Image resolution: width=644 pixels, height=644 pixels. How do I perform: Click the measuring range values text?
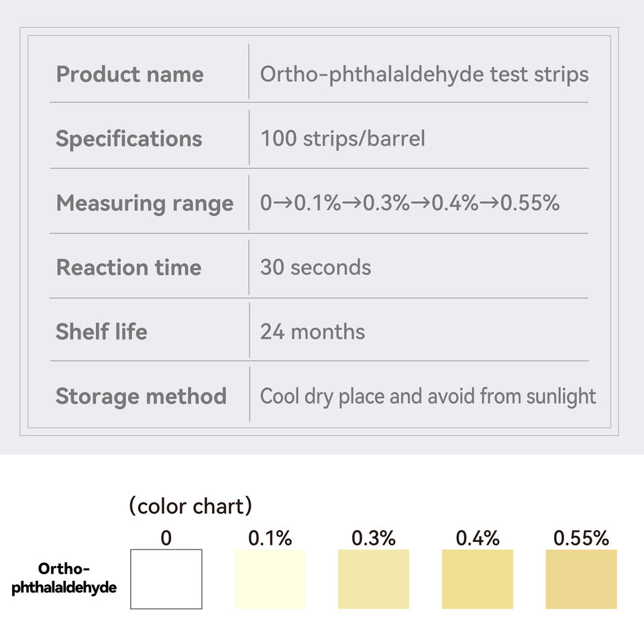point(409,203)
